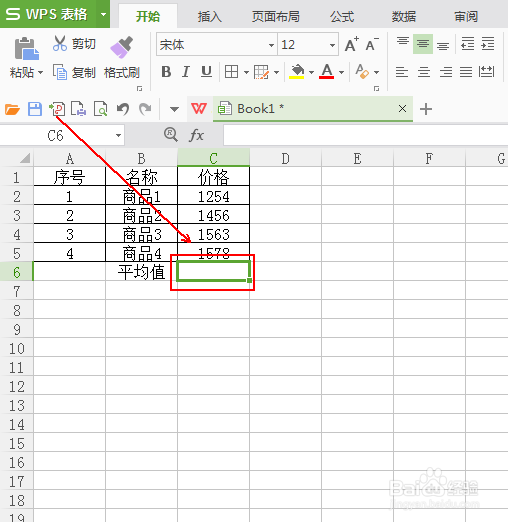
Task: Decrease indent icon
Action: pos(467,44)
